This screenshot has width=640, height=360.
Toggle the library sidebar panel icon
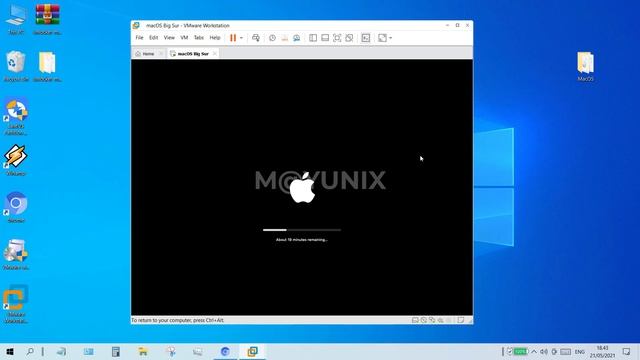pos(313,38)
